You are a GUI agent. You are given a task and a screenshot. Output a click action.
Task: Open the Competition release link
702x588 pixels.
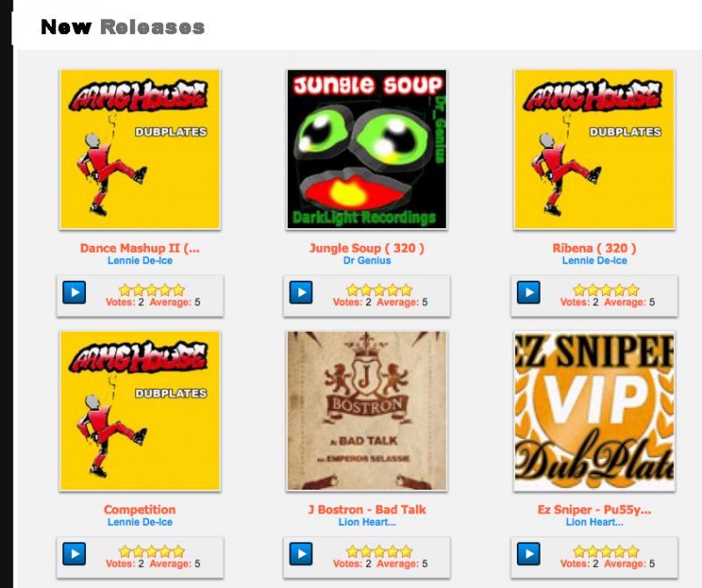pyautogui.click(x=140, y=510)
